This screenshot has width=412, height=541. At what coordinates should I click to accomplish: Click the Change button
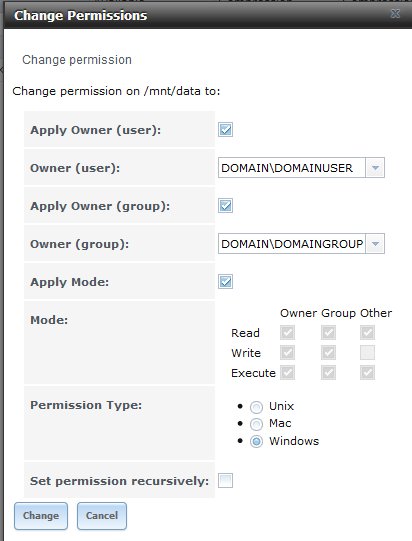(41, 516)
